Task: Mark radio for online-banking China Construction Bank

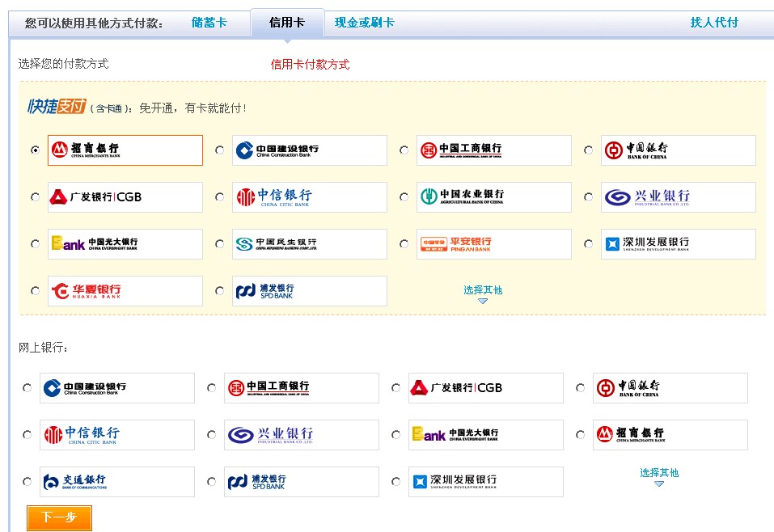Action: [x=27, y=388]
